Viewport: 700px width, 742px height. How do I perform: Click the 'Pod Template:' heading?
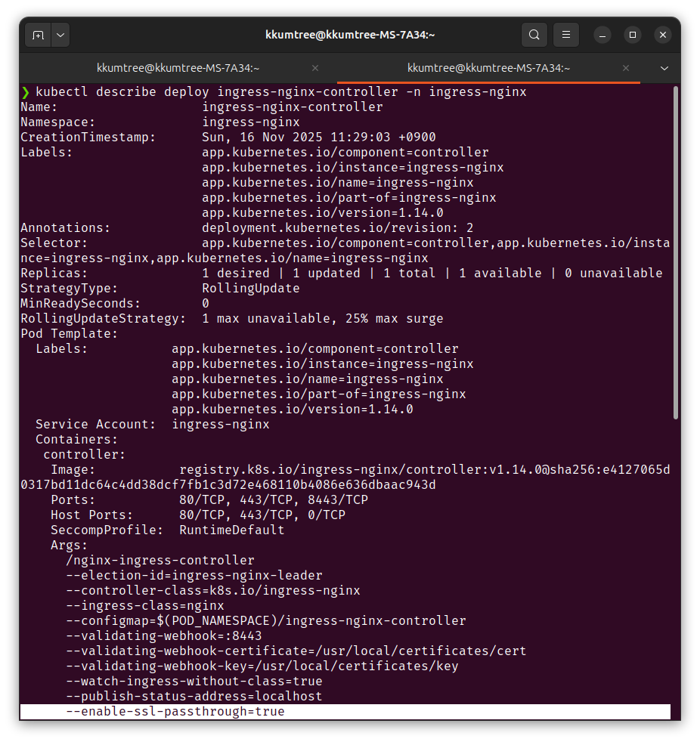[x=69, y=334]
